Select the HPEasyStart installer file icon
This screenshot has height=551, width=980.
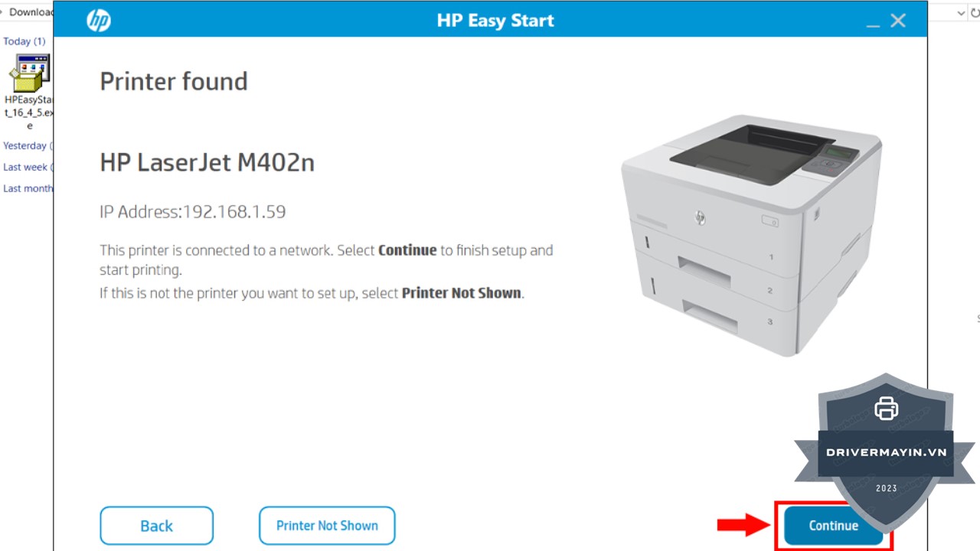pyautogui.click(x=30, y=73)
